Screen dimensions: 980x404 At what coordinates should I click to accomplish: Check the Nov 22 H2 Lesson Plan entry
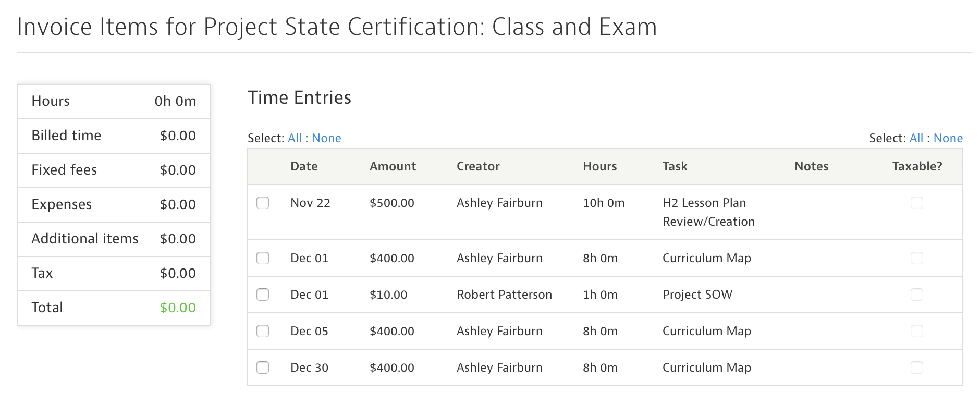click(x=263, y=203)
